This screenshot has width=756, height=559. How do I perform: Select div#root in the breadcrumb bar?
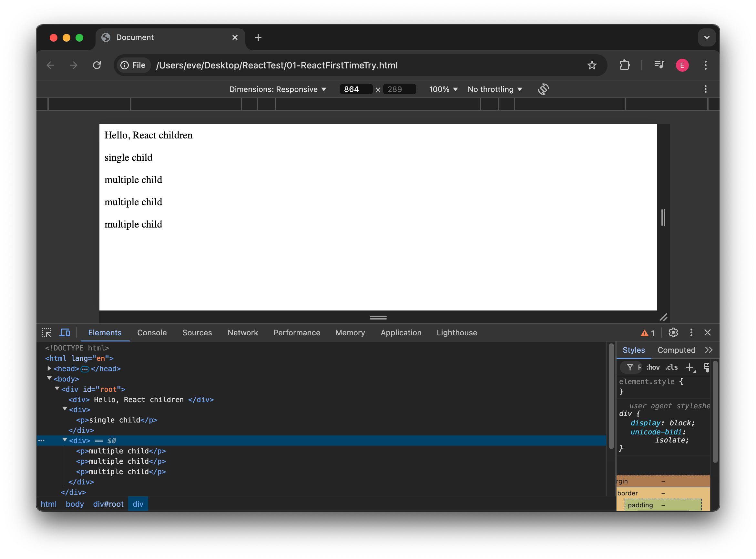click(108, 504)
